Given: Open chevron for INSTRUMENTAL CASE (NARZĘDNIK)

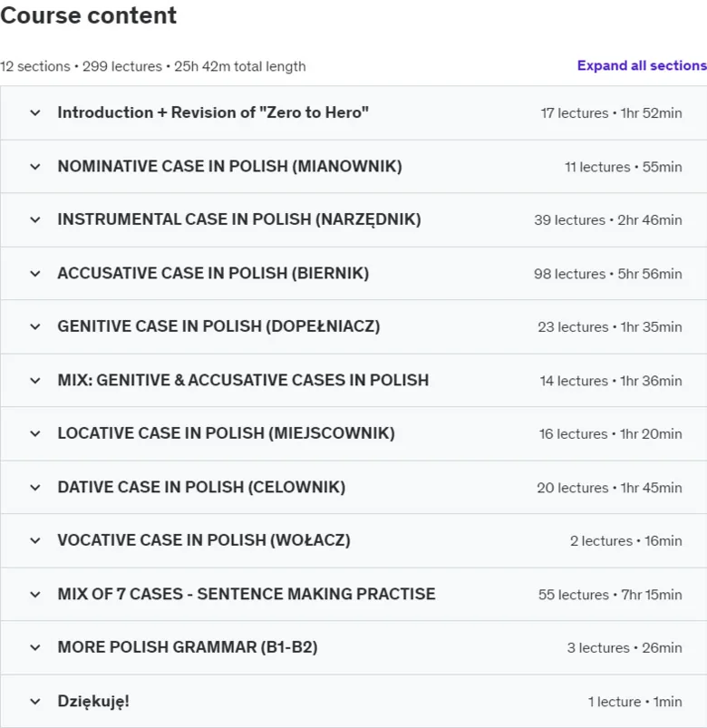Looking at the screenshot, I should coord(35,219).
